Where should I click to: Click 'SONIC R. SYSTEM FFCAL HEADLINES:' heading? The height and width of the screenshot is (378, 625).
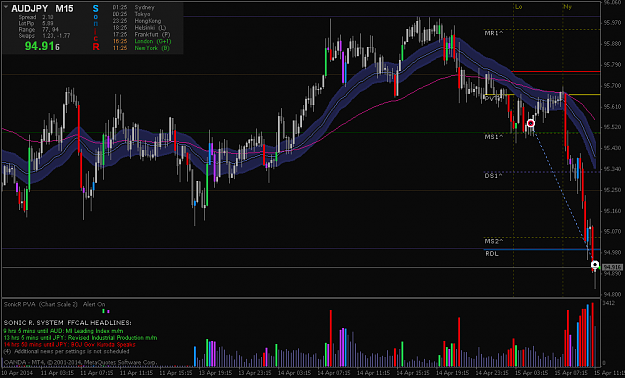click(67, 322)
